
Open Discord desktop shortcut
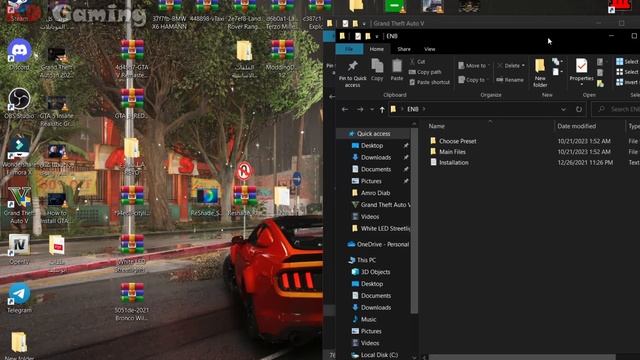coord(19,54)
